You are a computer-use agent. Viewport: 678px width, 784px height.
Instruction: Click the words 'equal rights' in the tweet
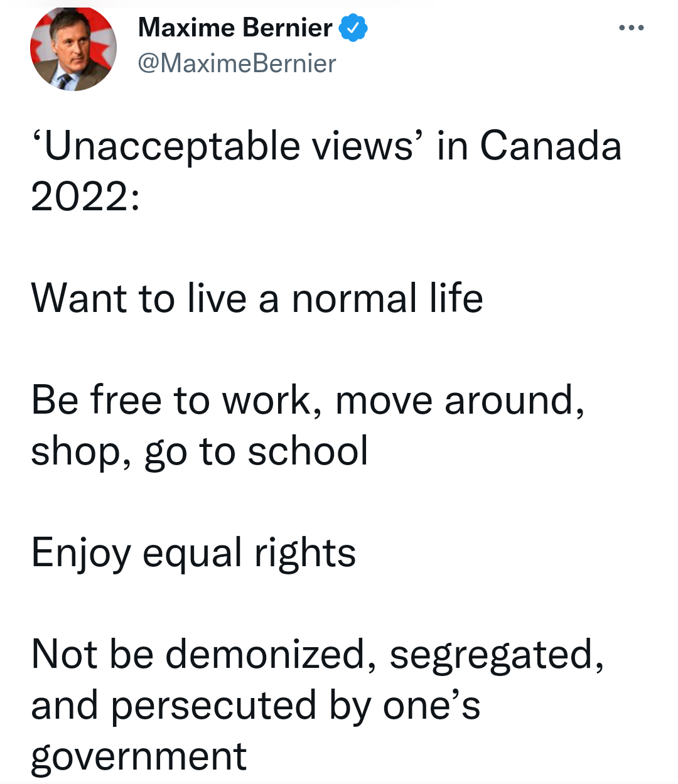click(249, 553)
